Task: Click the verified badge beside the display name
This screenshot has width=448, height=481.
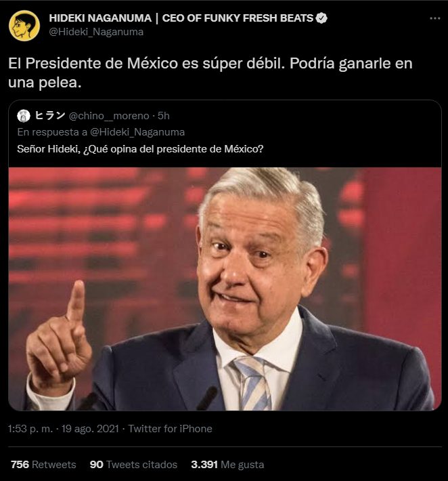Action: (321, 18)
